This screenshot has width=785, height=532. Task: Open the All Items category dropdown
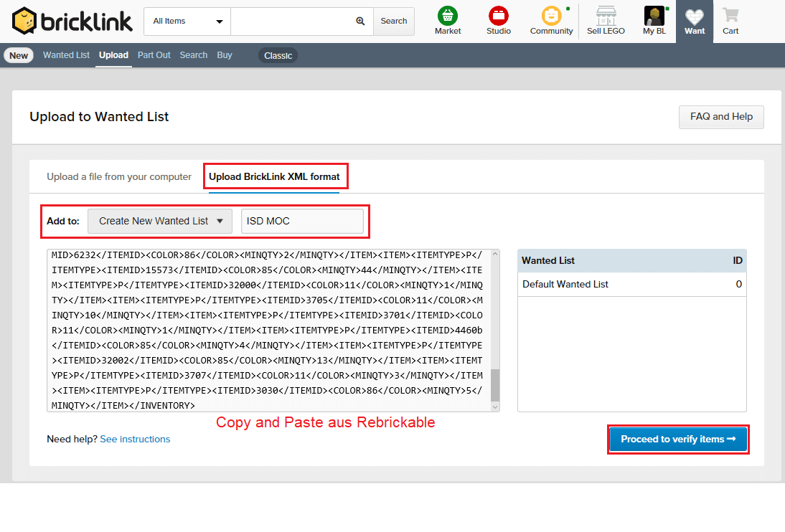tap(187, 21)
